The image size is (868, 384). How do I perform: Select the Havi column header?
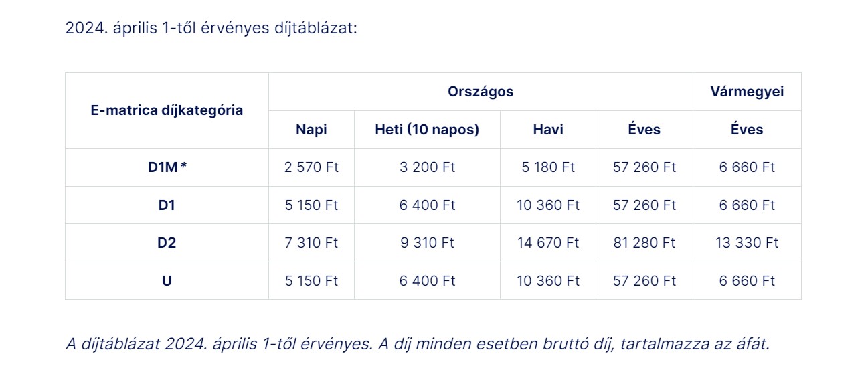click(x=548, y=130)
